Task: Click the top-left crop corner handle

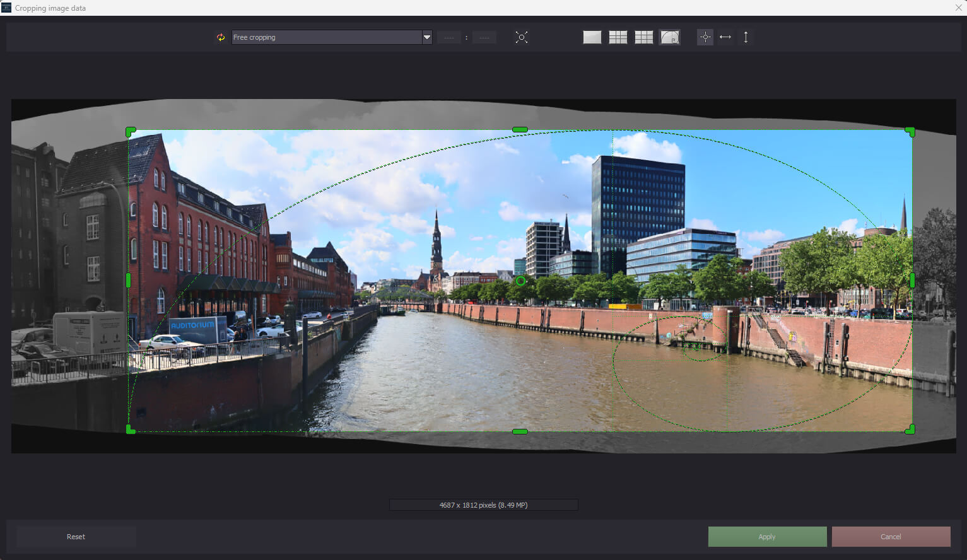Action: click(131, 131)
